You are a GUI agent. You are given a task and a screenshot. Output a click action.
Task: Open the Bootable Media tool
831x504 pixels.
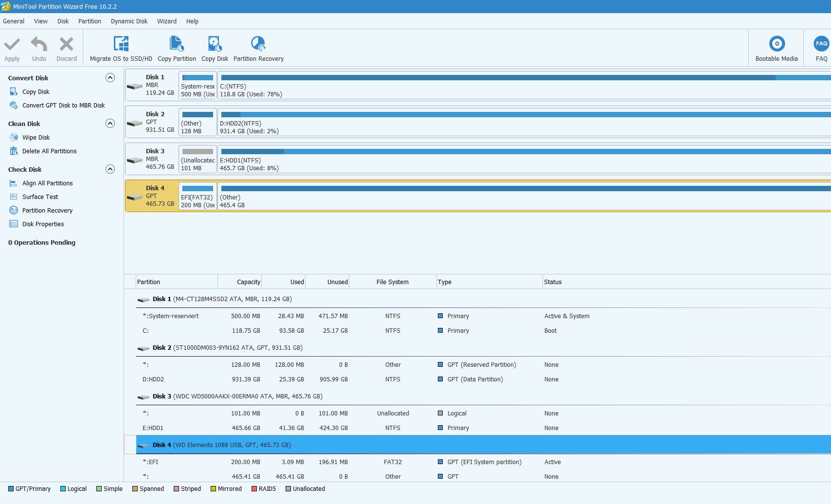pos(777,49)
